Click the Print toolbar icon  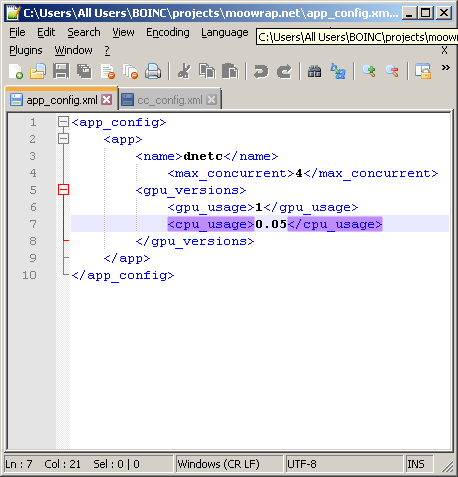point(153,71)
